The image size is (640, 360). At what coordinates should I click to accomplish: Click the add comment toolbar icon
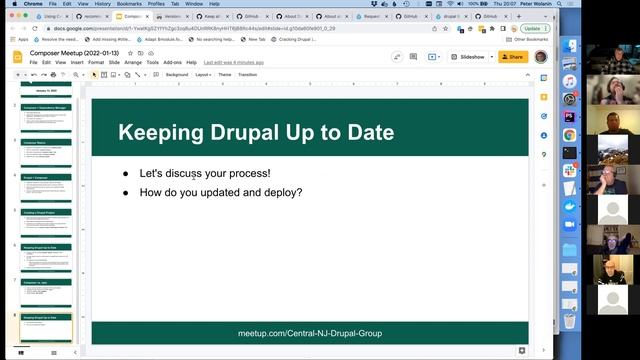[156, 75]
